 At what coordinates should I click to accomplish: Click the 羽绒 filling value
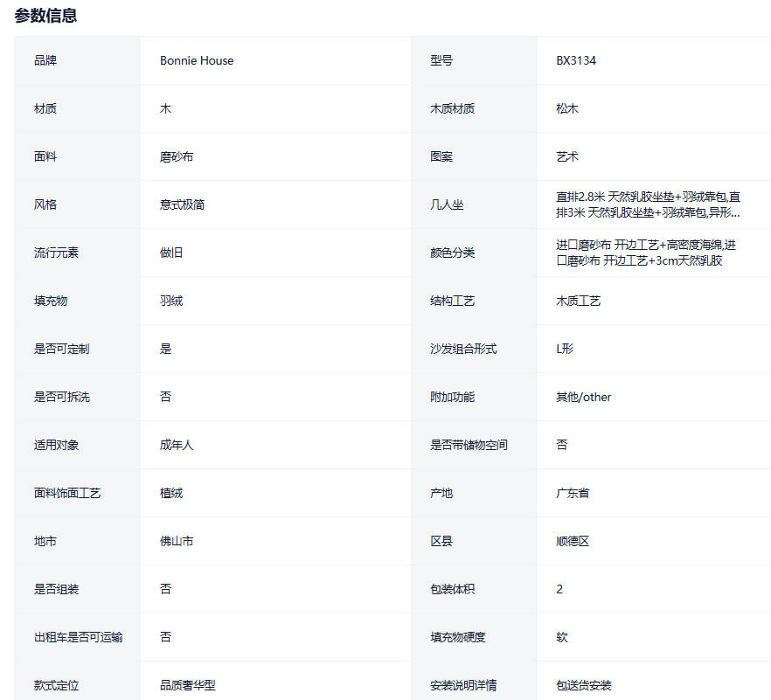pyautogui.click(x=171, y=301)
